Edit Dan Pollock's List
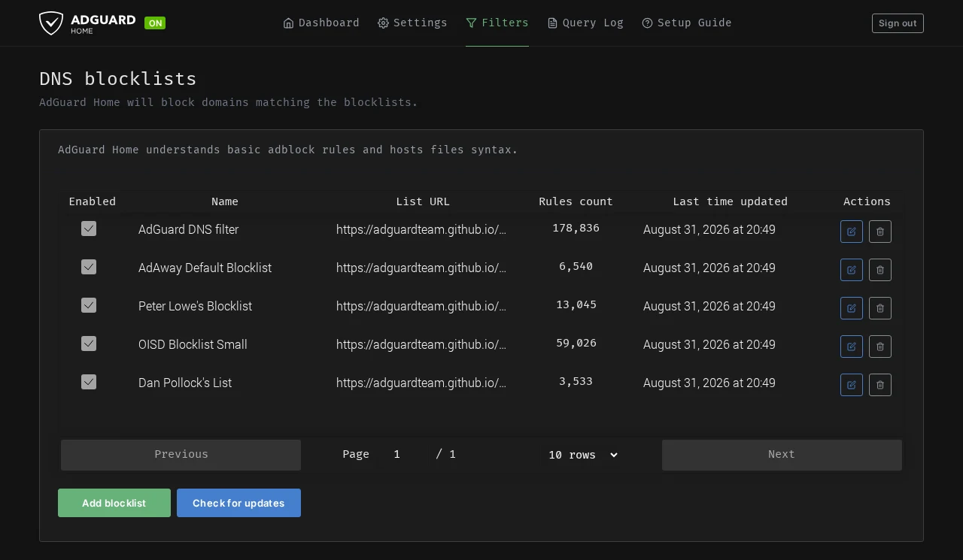Image resolution: width=963 pixels, height=560 pixels. pyautogui.click(x=852, y=385)
